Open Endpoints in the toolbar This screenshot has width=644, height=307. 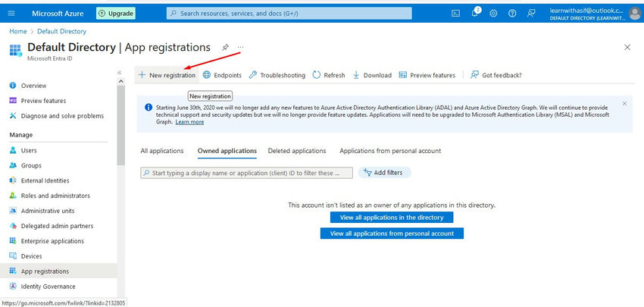[222, 75]
